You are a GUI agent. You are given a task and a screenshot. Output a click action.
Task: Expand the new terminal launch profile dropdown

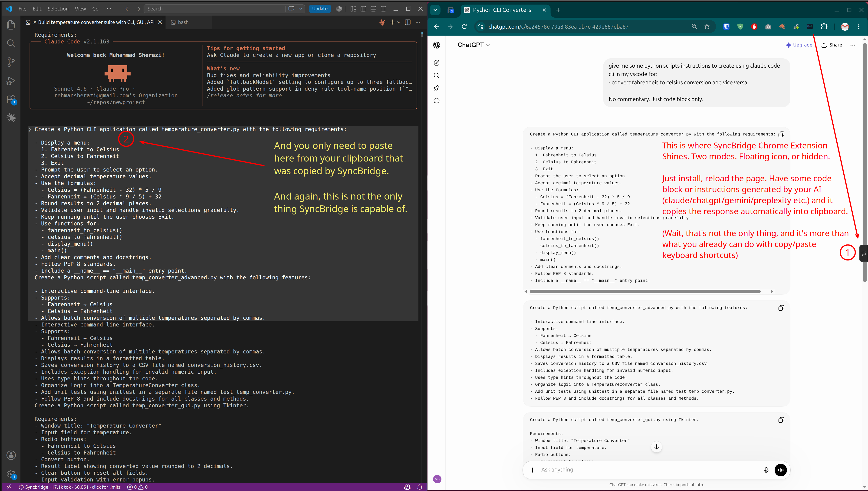[x=399, y=22]
